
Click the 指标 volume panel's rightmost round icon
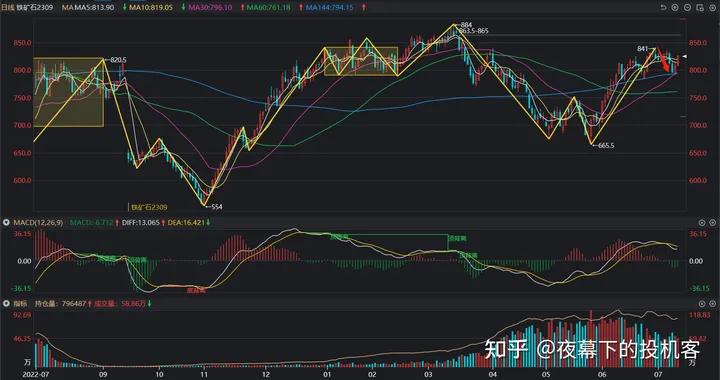714,303
